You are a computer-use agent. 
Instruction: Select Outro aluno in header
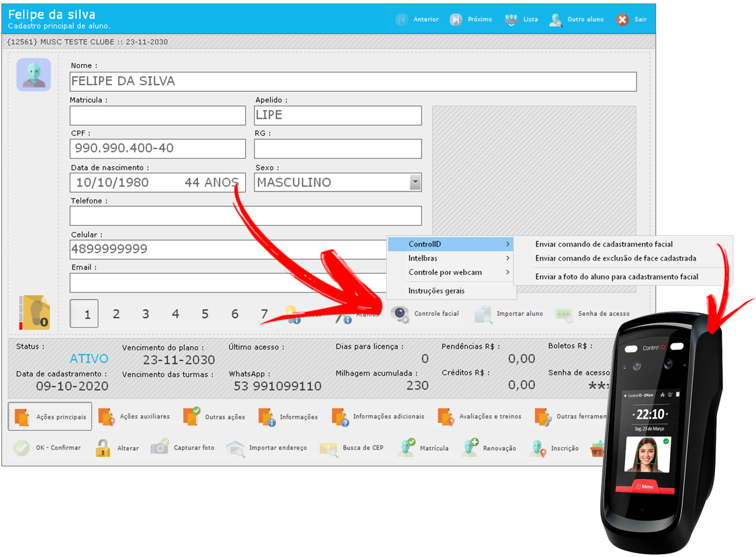tap(556, 19)
